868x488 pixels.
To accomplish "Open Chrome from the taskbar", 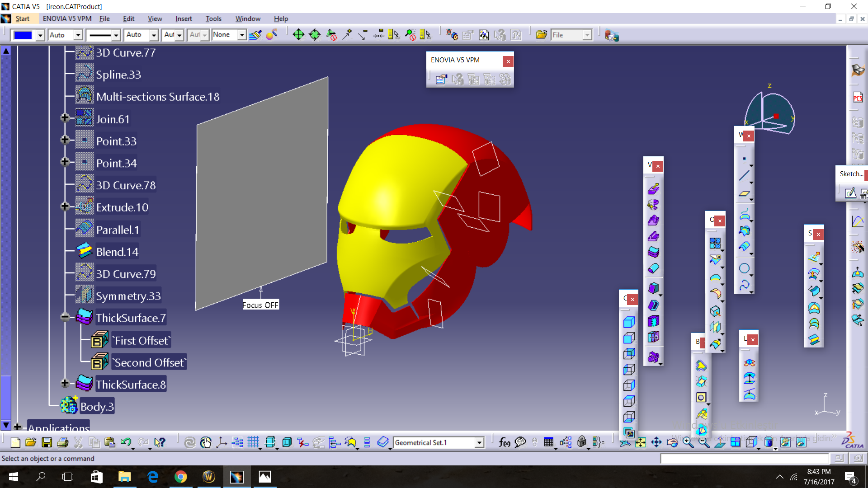I will pyautogui.click(x=180, y=477).
